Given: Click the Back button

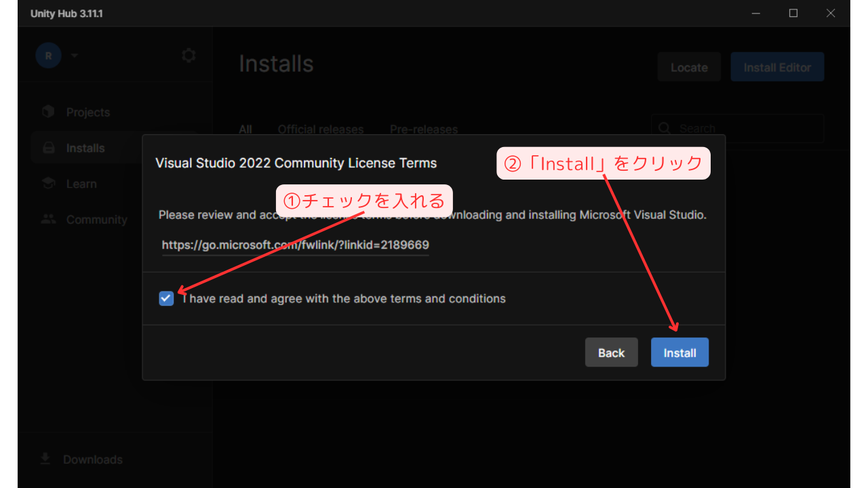Looking at the screenshot, I should point(611,352).
